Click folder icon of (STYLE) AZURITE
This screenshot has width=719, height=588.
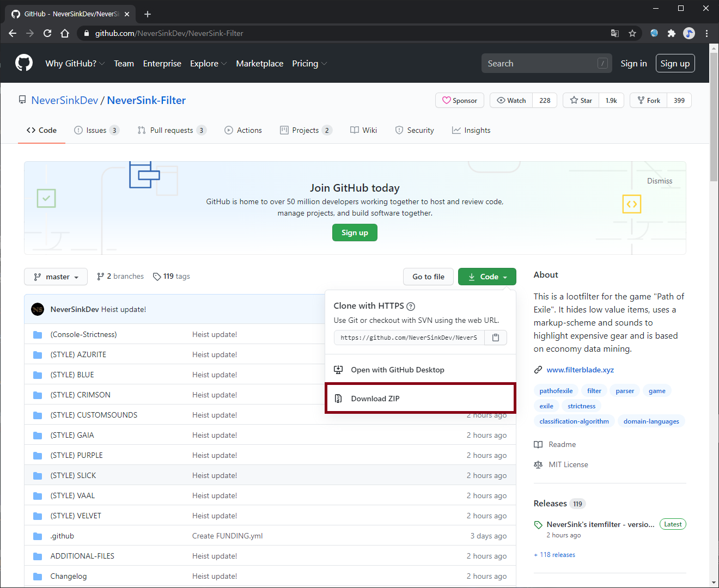(x=38, y=354)
